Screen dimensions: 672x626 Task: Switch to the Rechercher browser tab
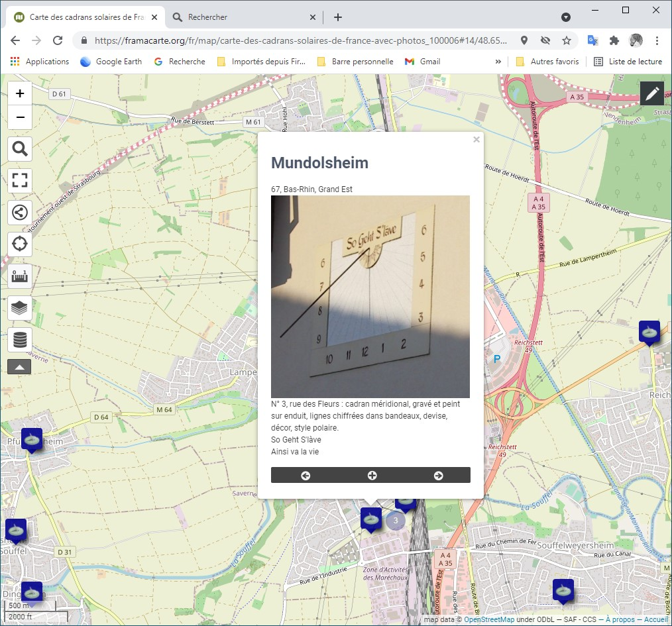[207, 17]
